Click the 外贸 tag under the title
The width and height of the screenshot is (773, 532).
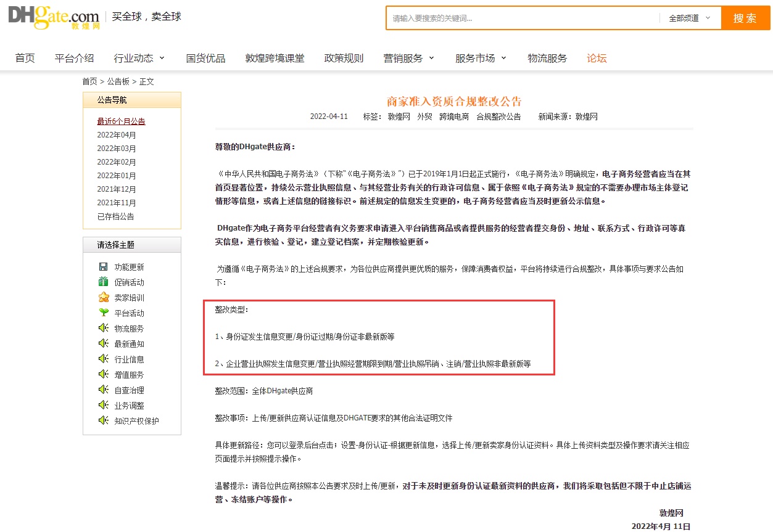[424, 117]
